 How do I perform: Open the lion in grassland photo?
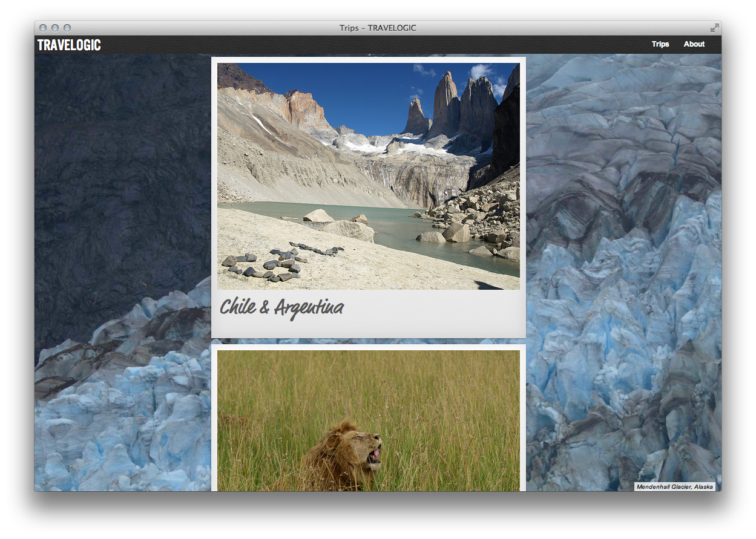point(368,421)
